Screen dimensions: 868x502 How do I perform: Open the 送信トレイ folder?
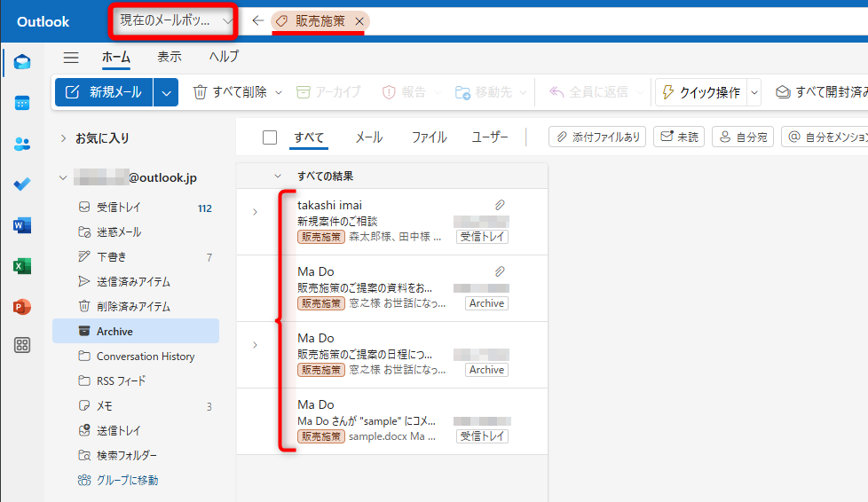click(x=136, y=430)
